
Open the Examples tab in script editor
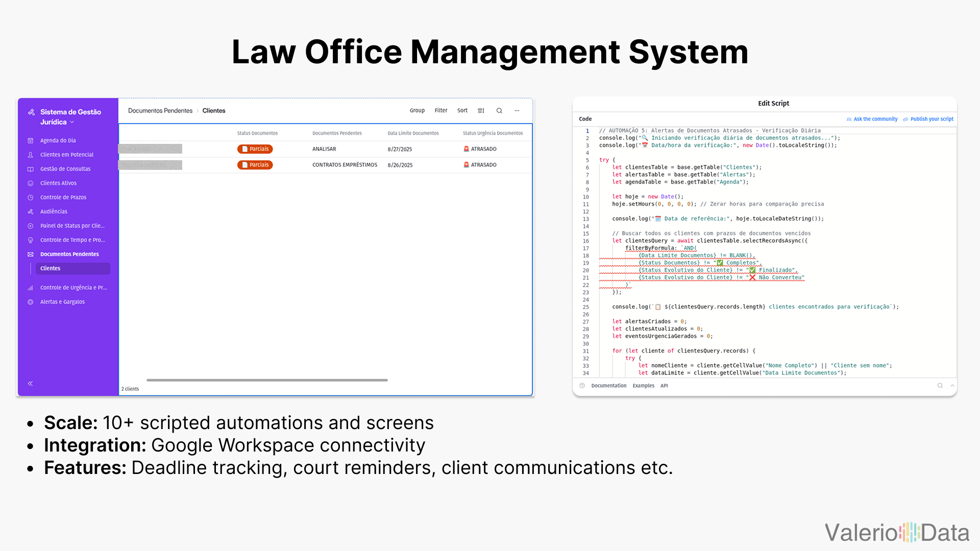coord(643,386)
